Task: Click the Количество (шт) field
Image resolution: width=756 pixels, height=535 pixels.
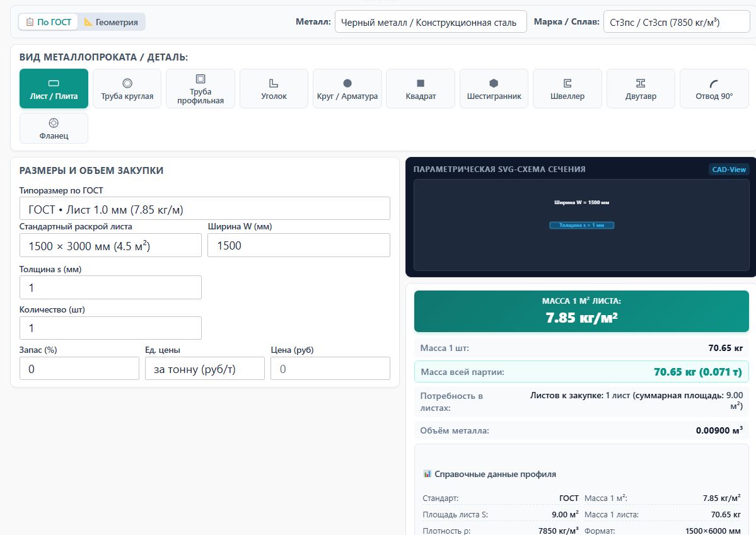Action: click(x=110, y=328)
